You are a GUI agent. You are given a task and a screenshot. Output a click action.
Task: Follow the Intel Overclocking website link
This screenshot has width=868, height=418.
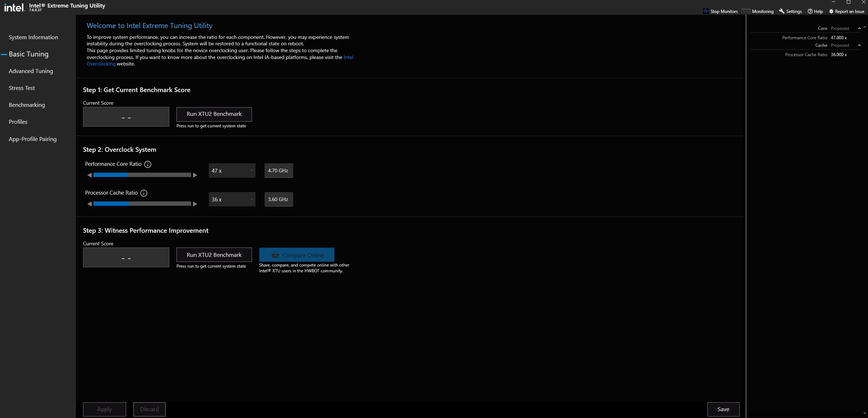click(x=101, y=64)
